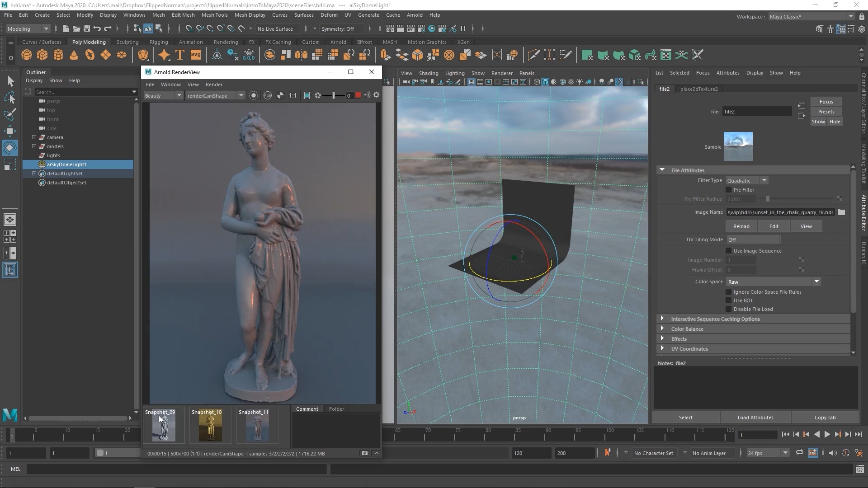Click the polygon Type text shelf icon

tap(180, 55)
